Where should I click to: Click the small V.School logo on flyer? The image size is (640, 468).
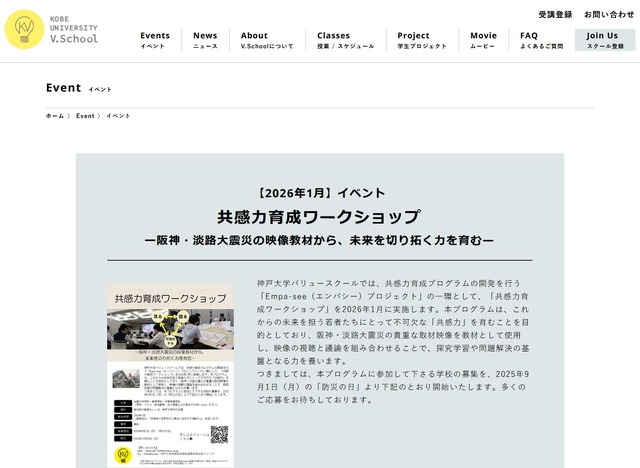pyautogui.click(x=123, y=455)
